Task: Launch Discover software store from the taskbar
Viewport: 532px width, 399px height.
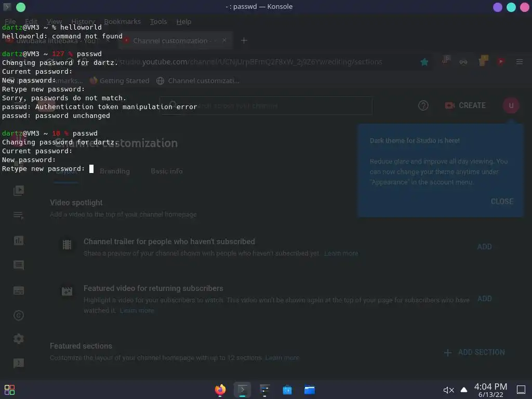Action: (287, 390)
